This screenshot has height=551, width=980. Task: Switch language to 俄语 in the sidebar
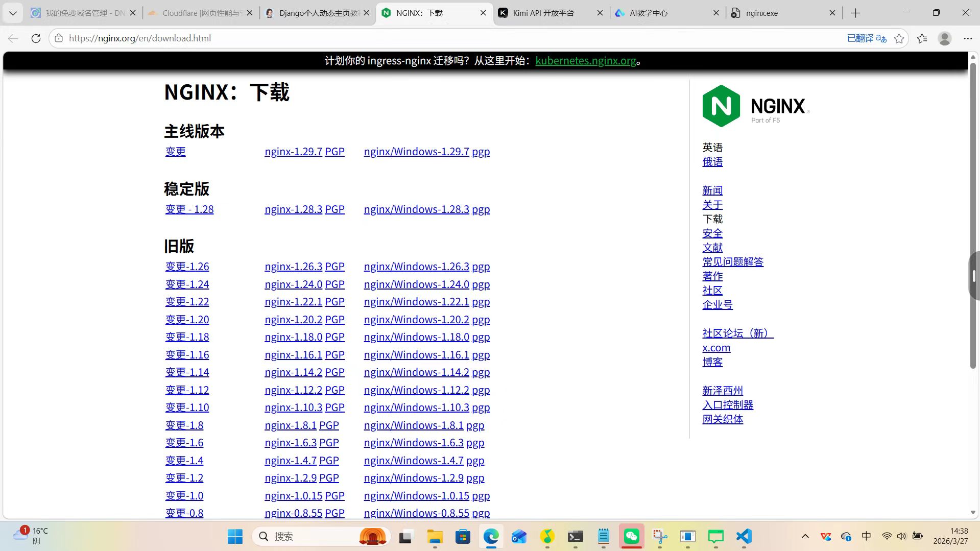click(712, 162)
